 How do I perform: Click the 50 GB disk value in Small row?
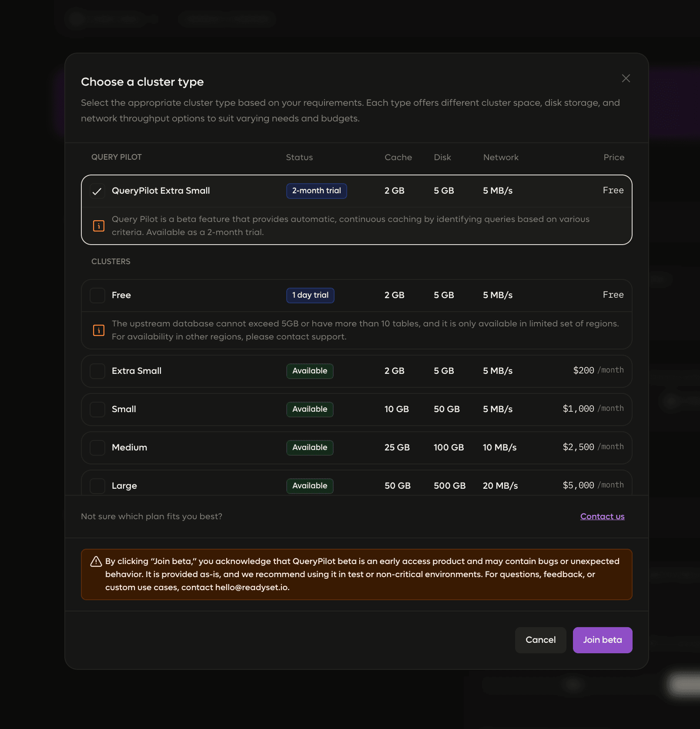coord(447,409)
